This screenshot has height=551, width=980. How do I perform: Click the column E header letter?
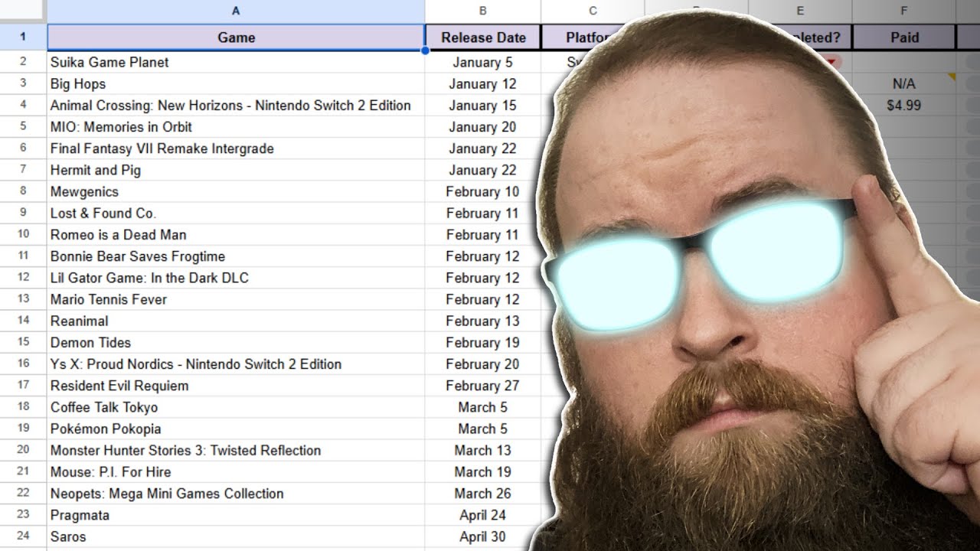[800, 11]
